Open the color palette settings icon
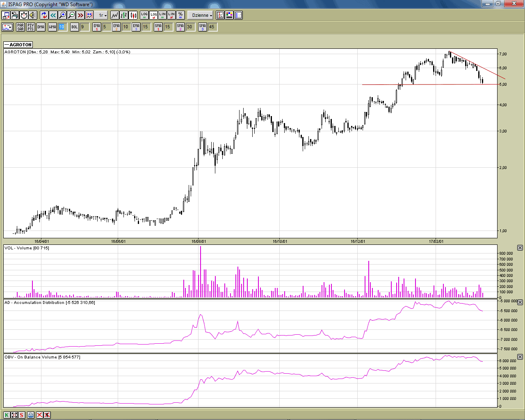 pos(229,15)
